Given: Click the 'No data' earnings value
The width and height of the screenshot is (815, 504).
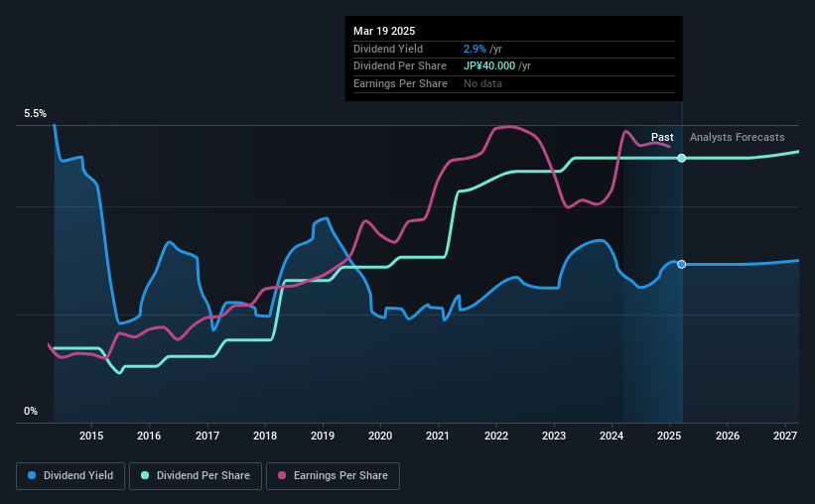Looking at the screenshot, I should 482,83.
